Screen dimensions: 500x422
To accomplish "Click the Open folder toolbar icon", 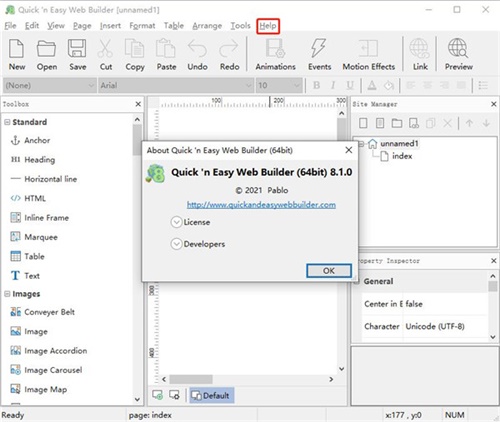I will [x=46, y=49].
